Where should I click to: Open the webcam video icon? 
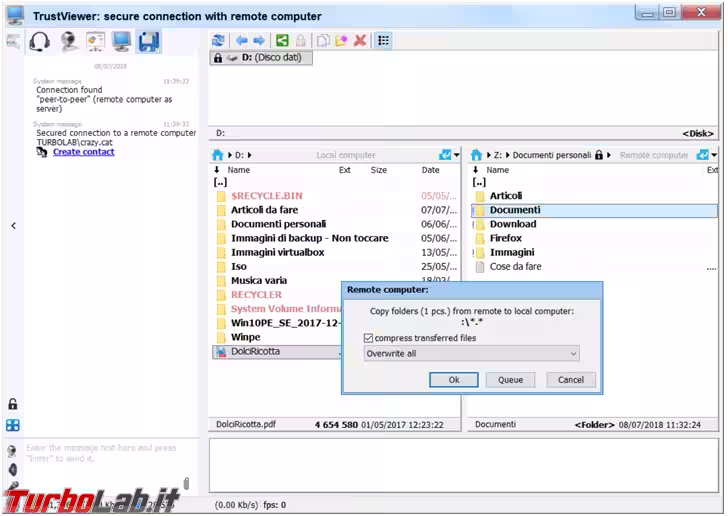(x=68, y=41)
